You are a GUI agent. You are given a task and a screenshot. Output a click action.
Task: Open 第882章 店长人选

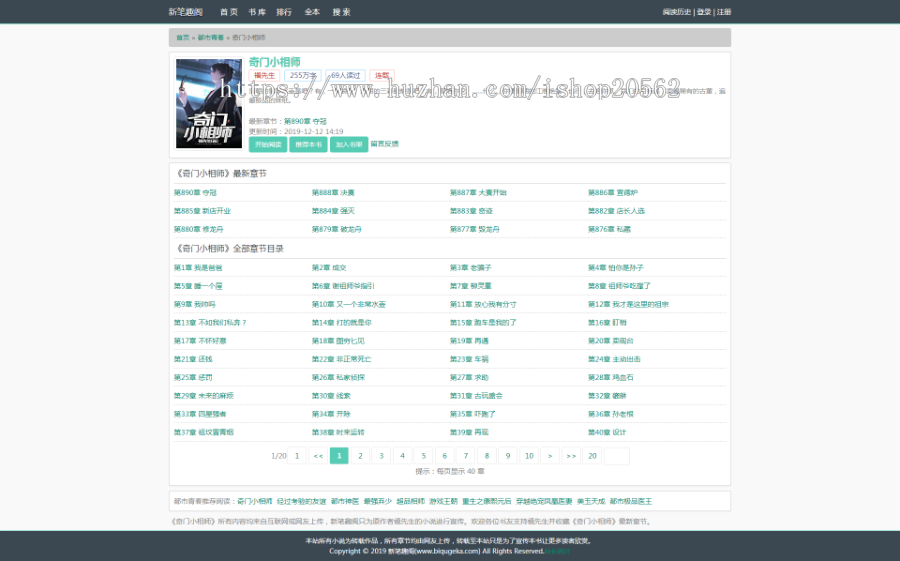coord(616,211)
